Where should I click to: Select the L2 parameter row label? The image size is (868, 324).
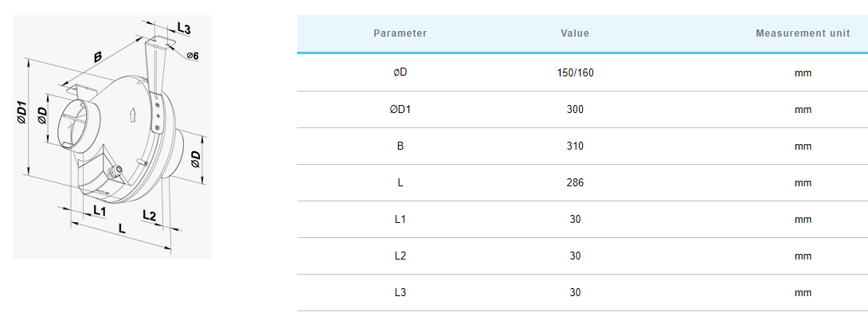pos(401,256)
